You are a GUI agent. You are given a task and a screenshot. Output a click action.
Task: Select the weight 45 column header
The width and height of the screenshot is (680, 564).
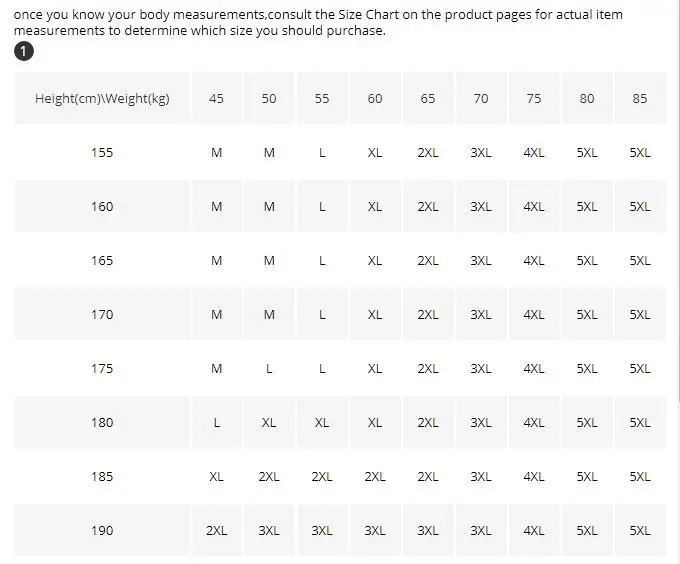216,98
